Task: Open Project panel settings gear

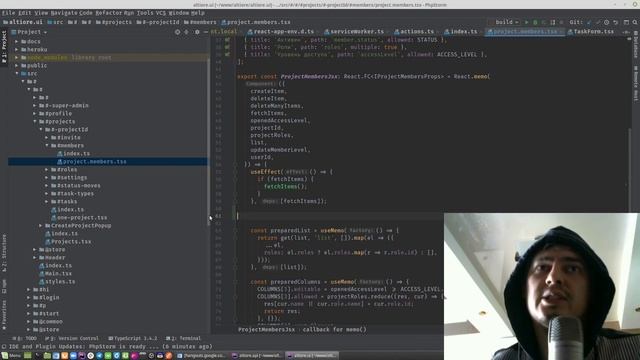Action: pos(197,32)
